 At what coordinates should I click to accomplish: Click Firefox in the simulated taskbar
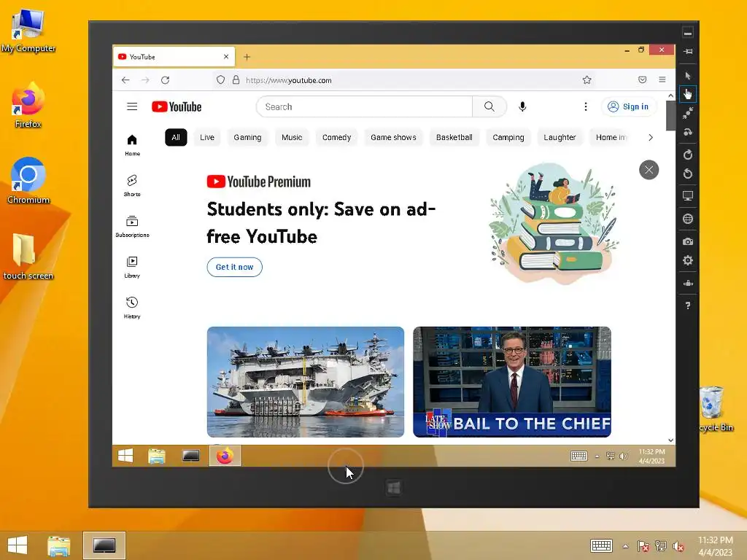[225, 456]
